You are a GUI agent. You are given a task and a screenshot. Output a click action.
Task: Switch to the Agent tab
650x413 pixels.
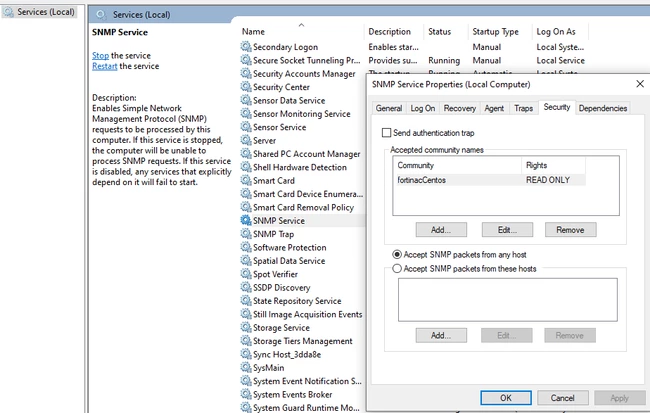point(494,108)
